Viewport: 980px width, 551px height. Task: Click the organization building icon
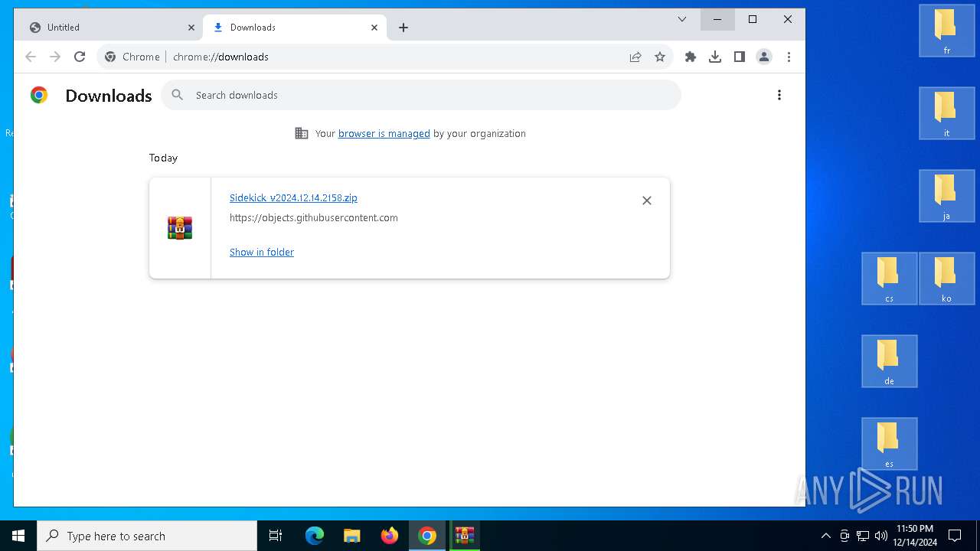[302, 133]
